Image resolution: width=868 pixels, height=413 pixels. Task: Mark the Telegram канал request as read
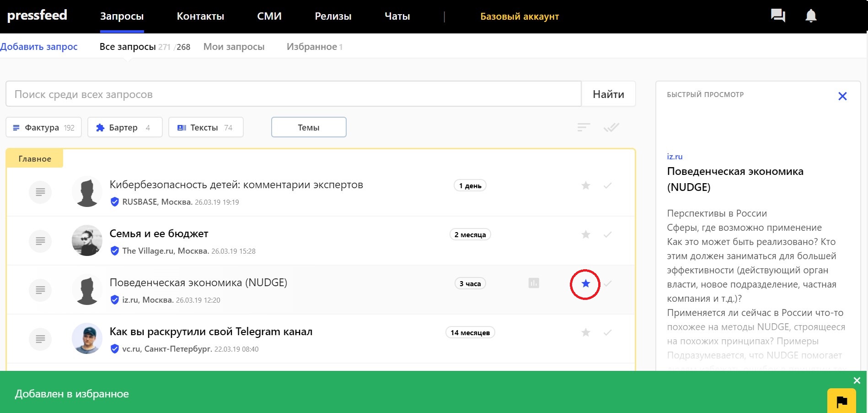(x=607, y=333)
